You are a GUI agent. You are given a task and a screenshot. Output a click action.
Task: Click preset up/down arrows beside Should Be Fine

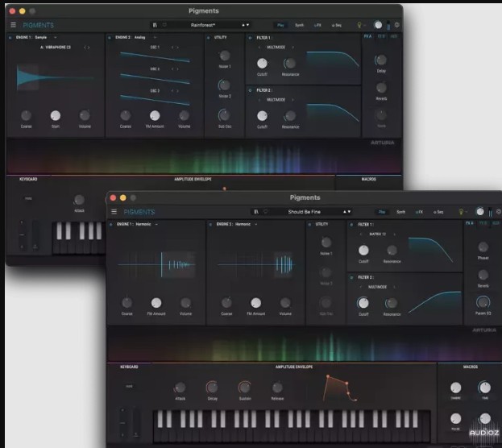347,212
